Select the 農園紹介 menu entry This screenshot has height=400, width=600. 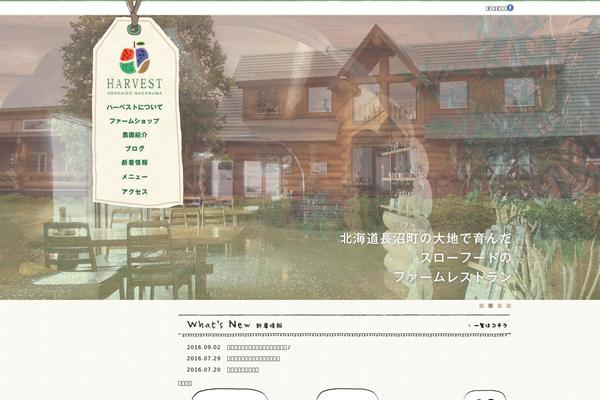135,135
